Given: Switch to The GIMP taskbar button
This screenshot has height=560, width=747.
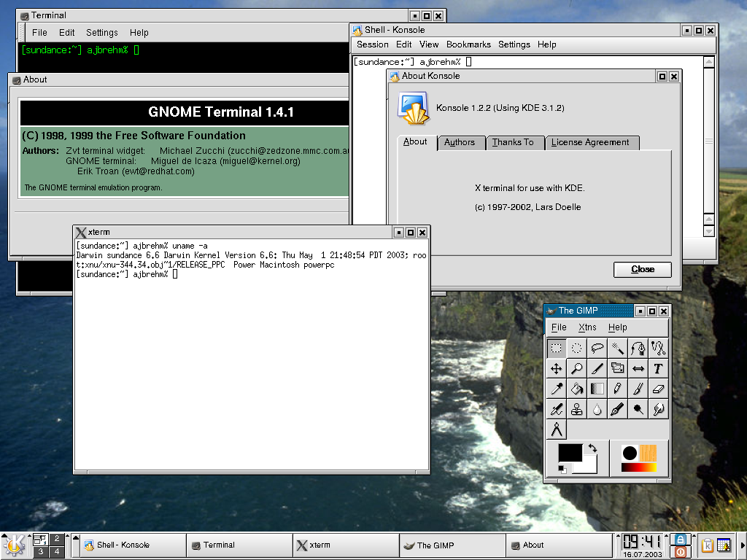Looking at the screenshot, I should (x=452, y=545).
